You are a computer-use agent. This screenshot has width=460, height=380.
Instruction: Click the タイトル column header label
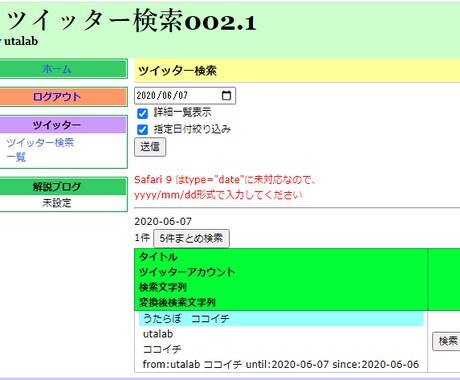click(x=158, y=257)
